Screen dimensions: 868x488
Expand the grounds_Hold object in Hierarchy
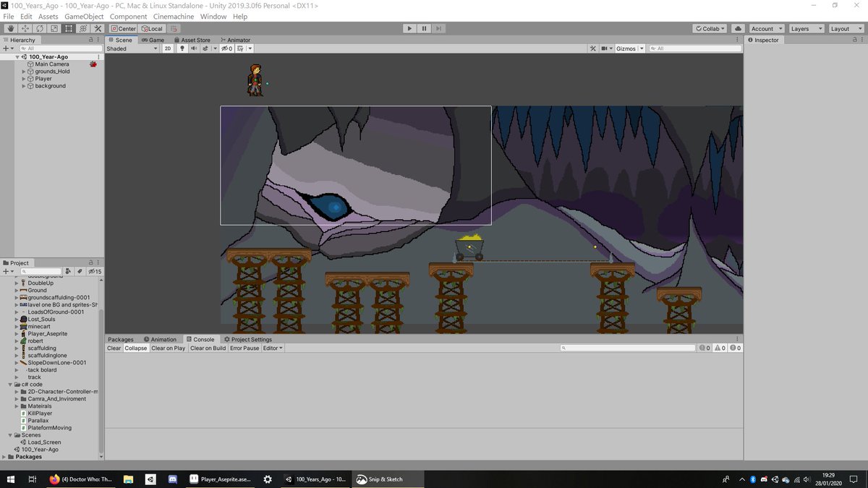coord(24,72)
